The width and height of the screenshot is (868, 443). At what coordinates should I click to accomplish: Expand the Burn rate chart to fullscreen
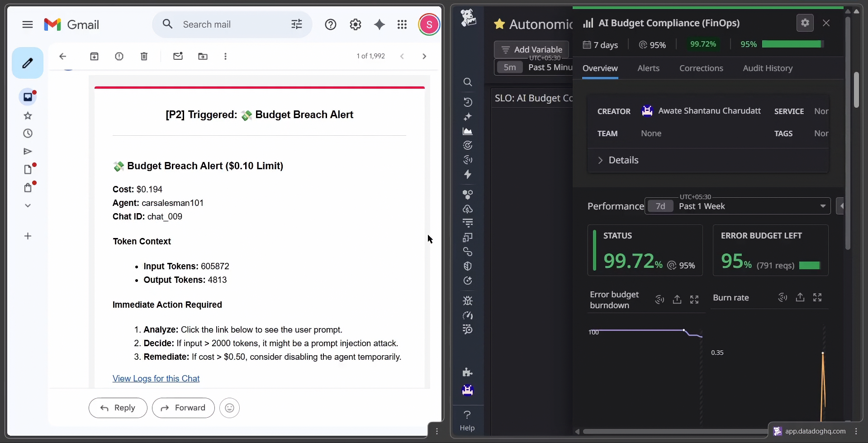tap(817, 297)
